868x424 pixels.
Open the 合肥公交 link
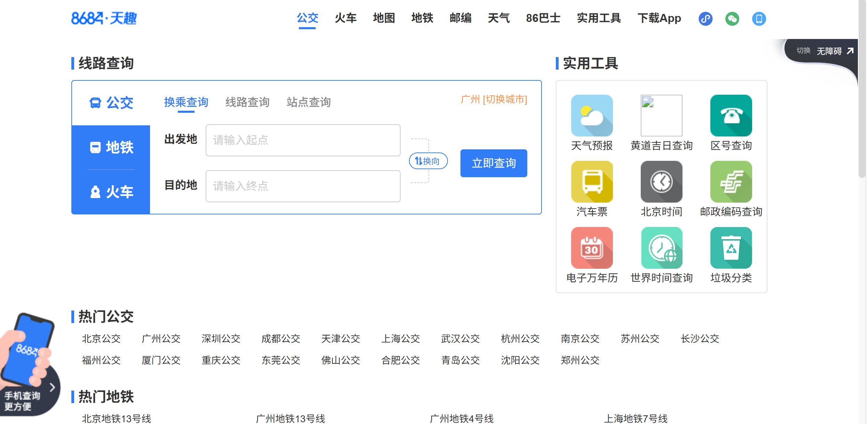coord(401,360)
